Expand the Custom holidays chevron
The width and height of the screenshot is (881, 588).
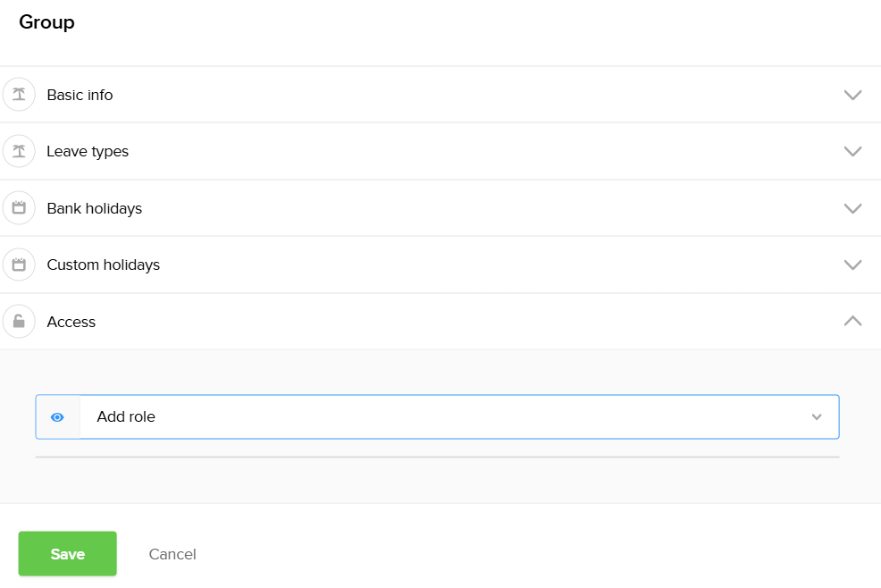(852, 265)
